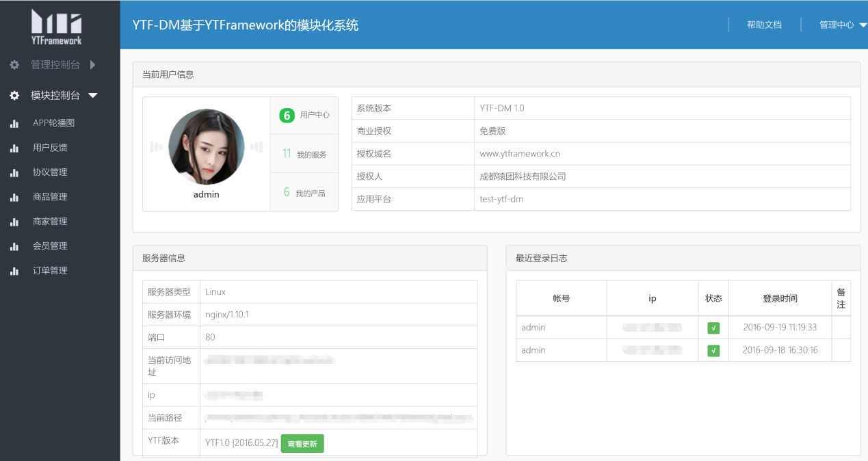Click the gear icon beside 模块控制台

14,96
